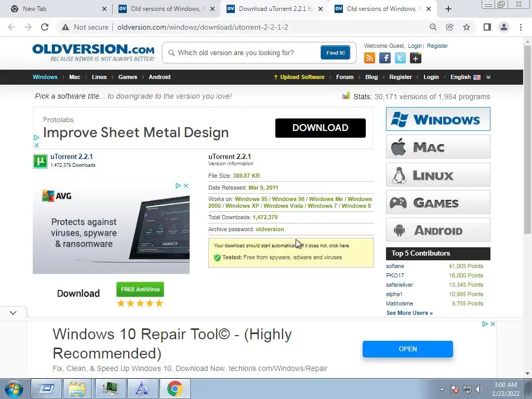Open the Facebook icon link
The height and width of the screenshot is (399, 532).
(385, 58)
